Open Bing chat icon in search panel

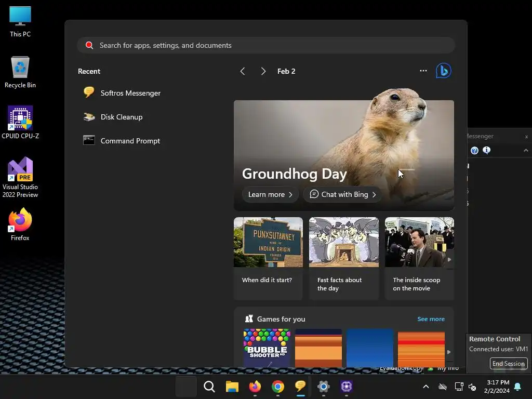tap(443, 71)
